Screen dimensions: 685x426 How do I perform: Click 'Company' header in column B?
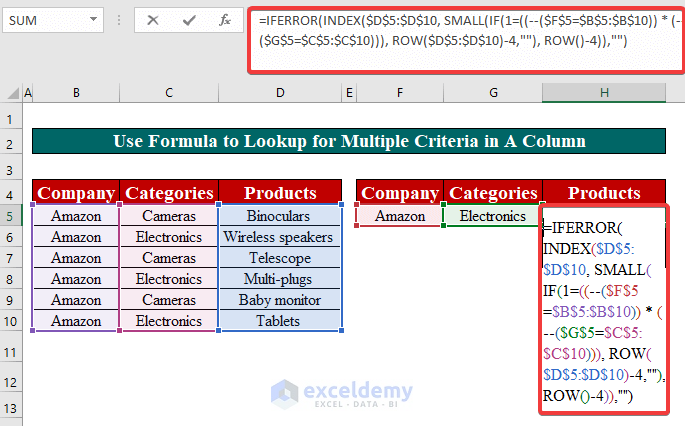[x=76, y=192]
